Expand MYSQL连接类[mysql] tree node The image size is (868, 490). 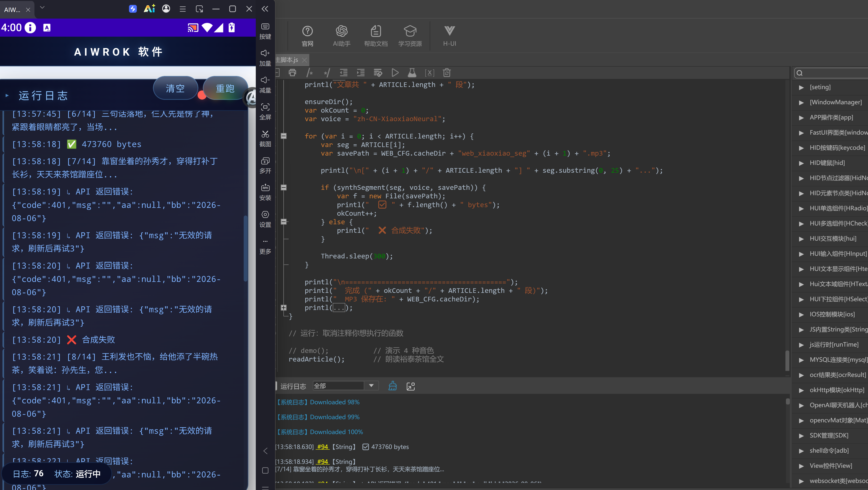[802, 360]
